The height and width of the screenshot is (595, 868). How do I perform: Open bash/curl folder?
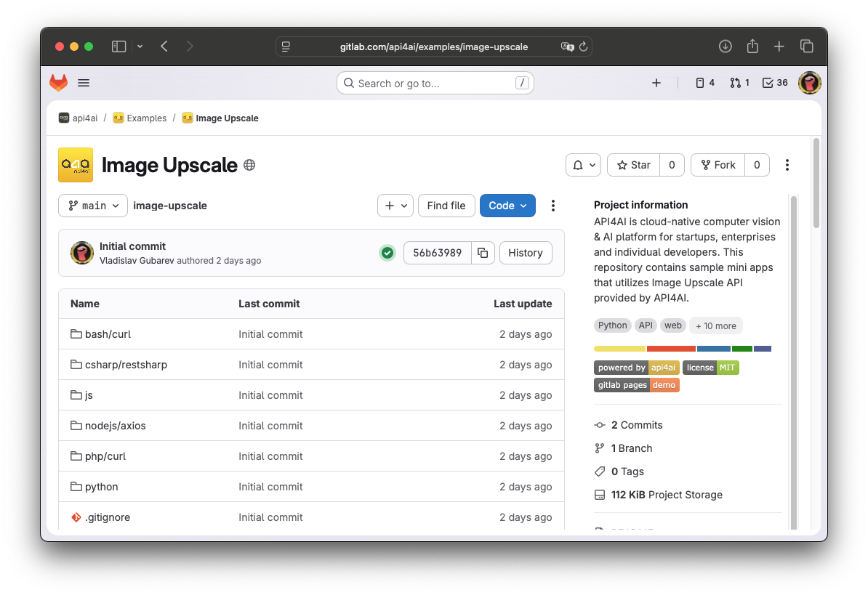(x=108, y=334)
